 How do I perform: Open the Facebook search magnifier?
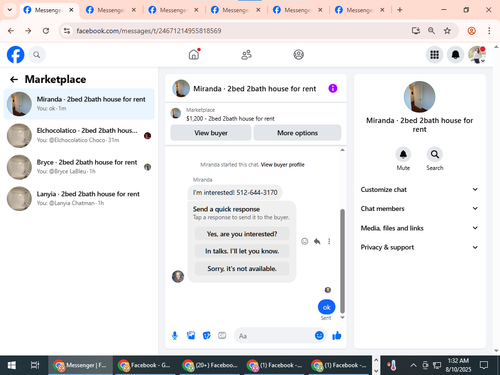37,55
